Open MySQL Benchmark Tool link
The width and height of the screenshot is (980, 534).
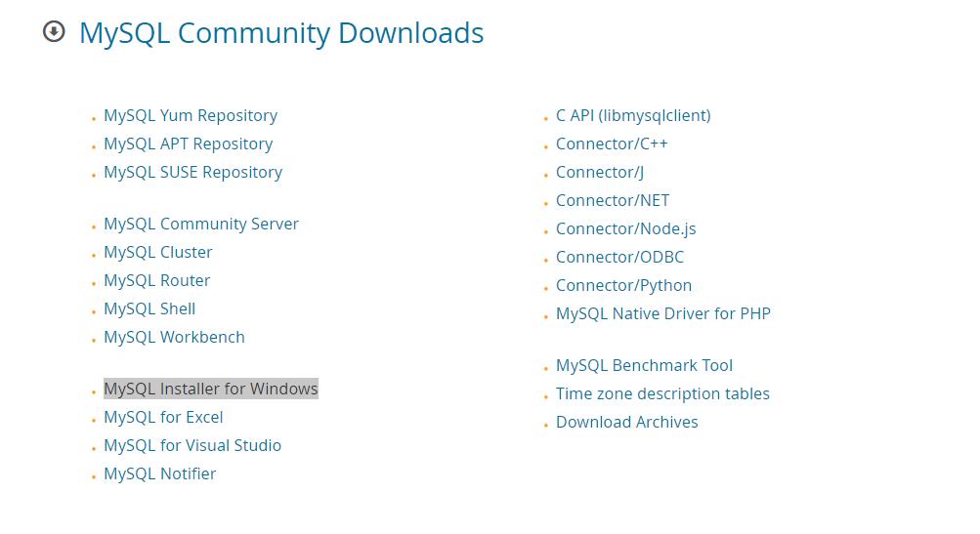coord(644,365)
